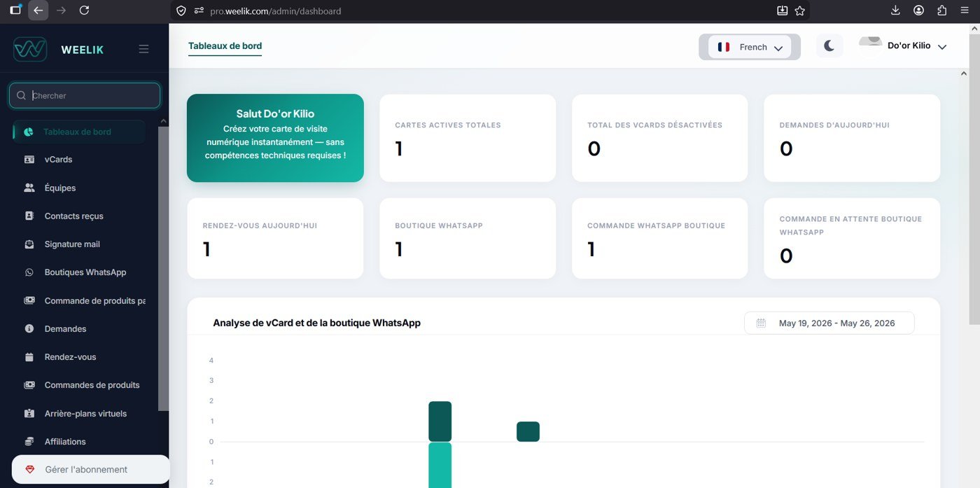Click the Boutiques WhatsApp icon

tap(29, 272)
